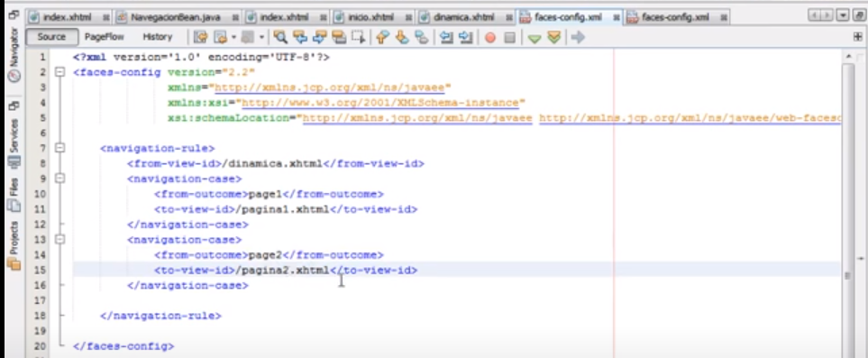Open the Navigator side panel

[x=14, y=54]
